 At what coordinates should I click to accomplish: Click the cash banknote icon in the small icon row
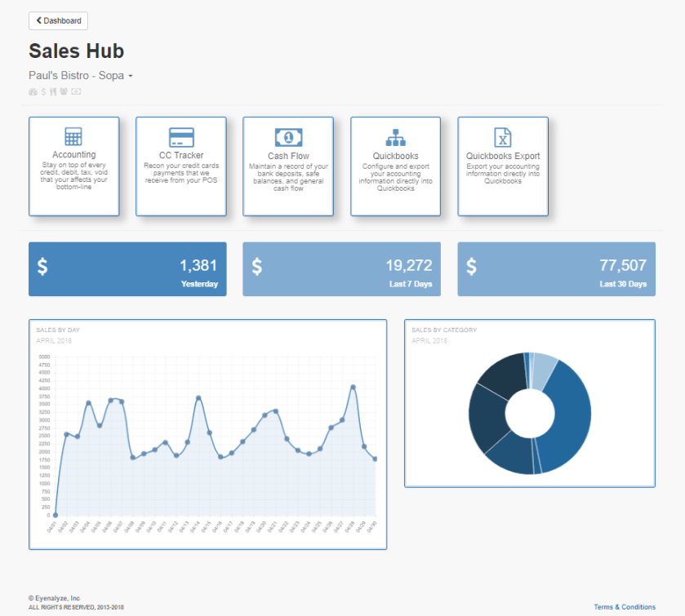click(x=75, y=91)
